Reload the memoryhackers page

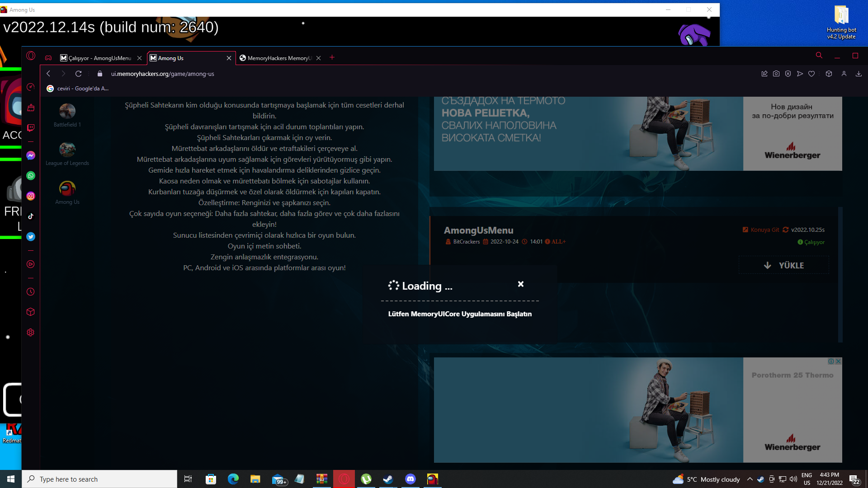[79, 74]
